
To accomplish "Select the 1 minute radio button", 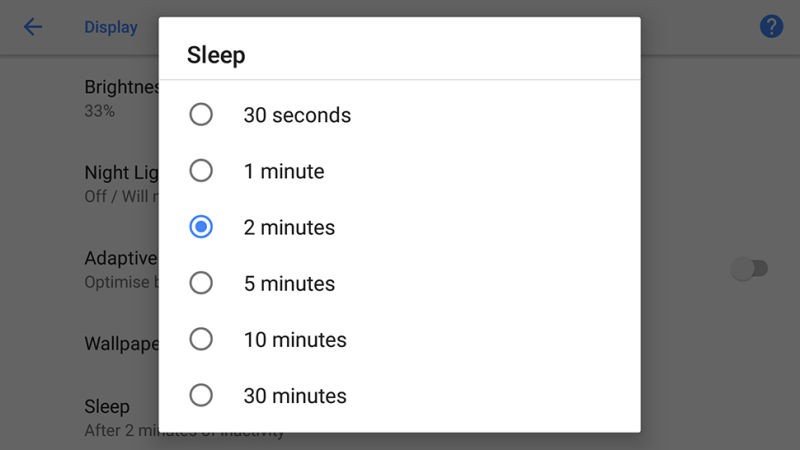I will [x=201, y=171].
